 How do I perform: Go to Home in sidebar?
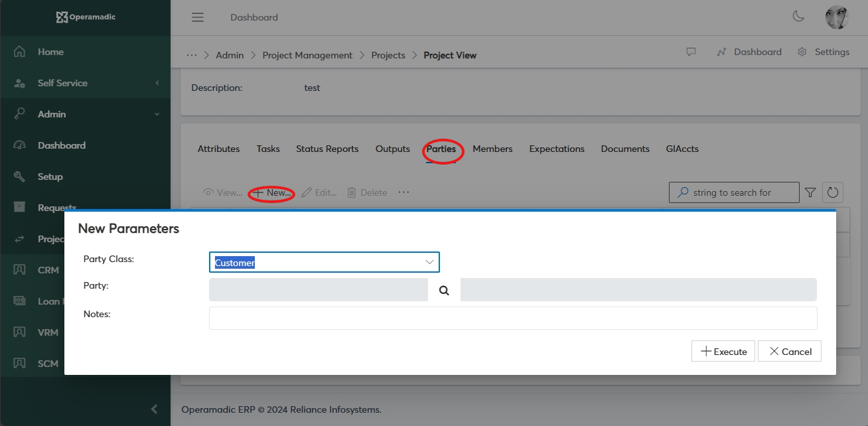coord(50,52)
